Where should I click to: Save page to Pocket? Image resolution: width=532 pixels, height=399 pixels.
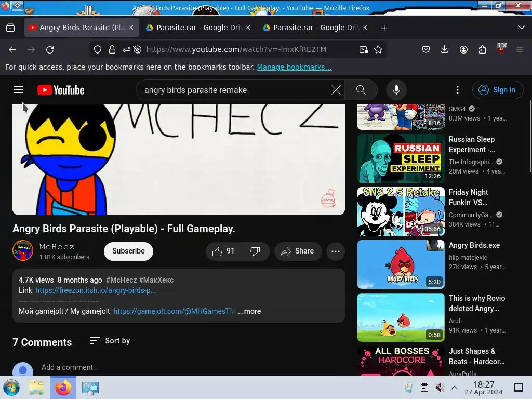tap(426, 49)
